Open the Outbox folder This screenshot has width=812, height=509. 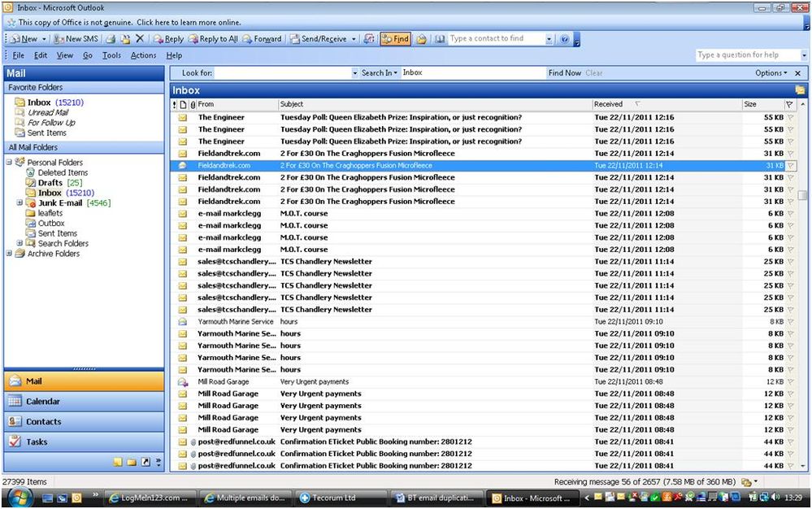click(x=51, y=223)
